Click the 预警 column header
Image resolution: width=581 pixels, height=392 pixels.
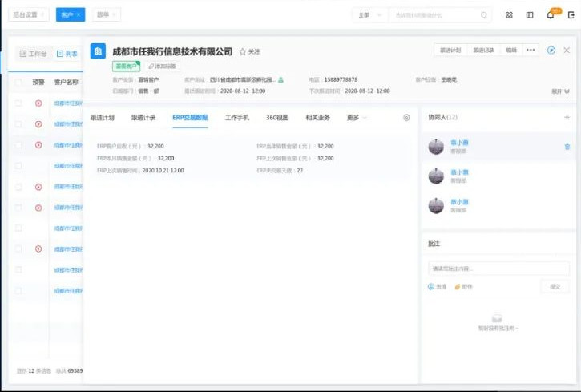pyautogui.click(x=38, y=83)
